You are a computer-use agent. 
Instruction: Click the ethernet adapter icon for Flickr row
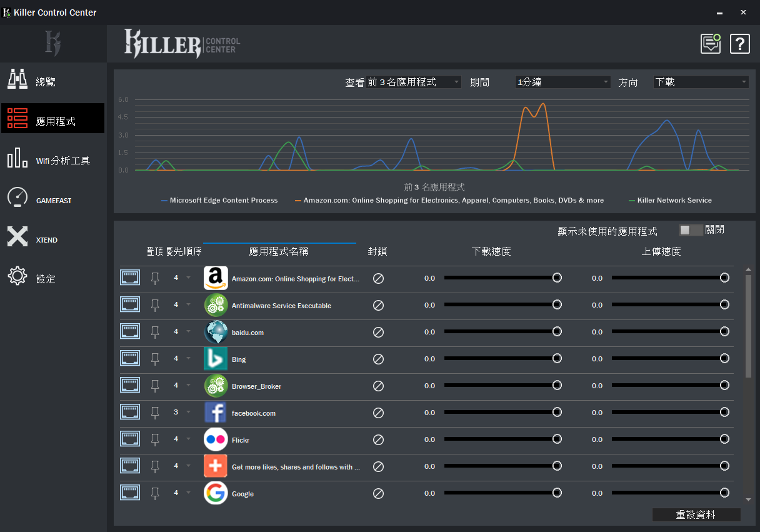(130, 439)
